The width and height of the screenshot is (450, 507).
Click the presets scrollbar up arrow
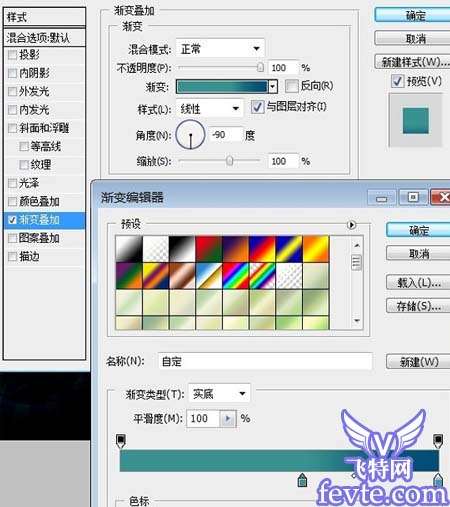[357, 245]
